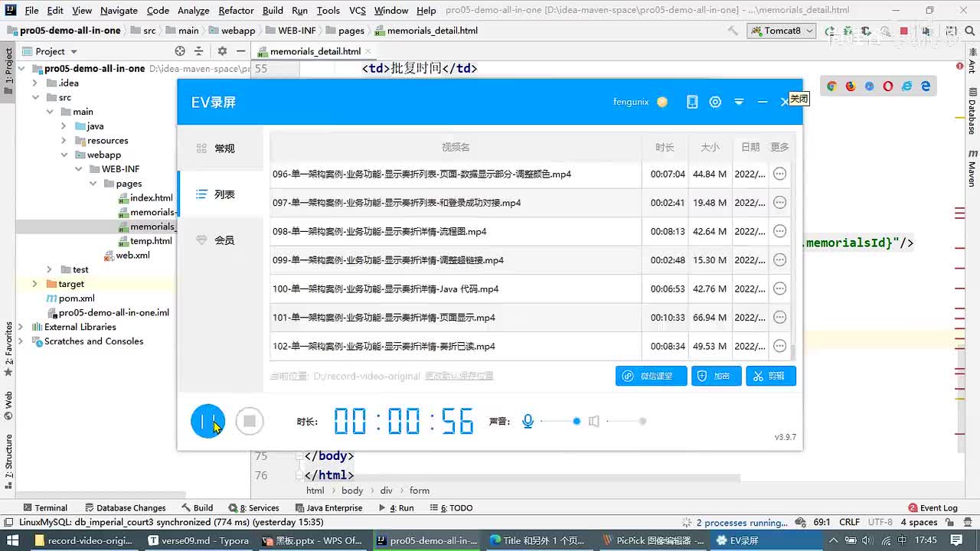Stop the recording with the square stop button
Screen dimensions: 980x551
coord(250,421)
